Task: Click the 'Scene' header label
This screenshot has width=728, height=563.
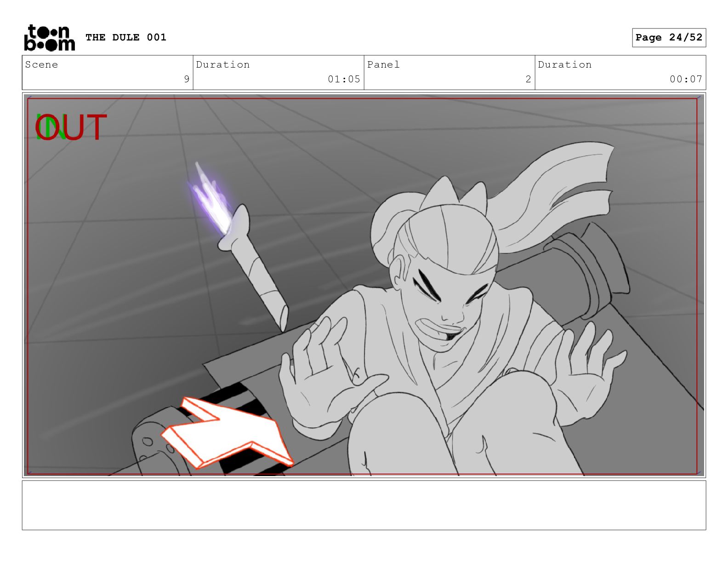Action: coord(42,64)
